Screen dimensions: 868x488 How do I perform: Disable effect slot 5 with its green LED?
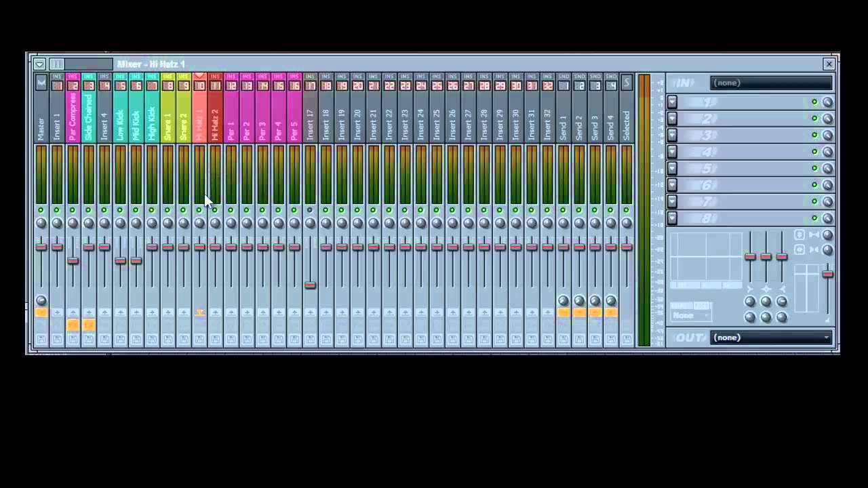point(814,169)
